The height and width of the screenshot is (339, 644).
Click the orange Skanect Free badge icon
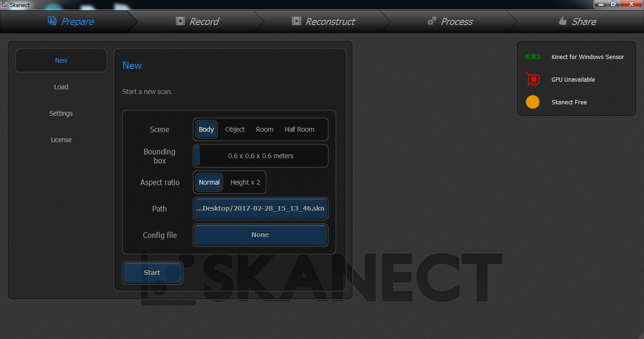(533, 102)
